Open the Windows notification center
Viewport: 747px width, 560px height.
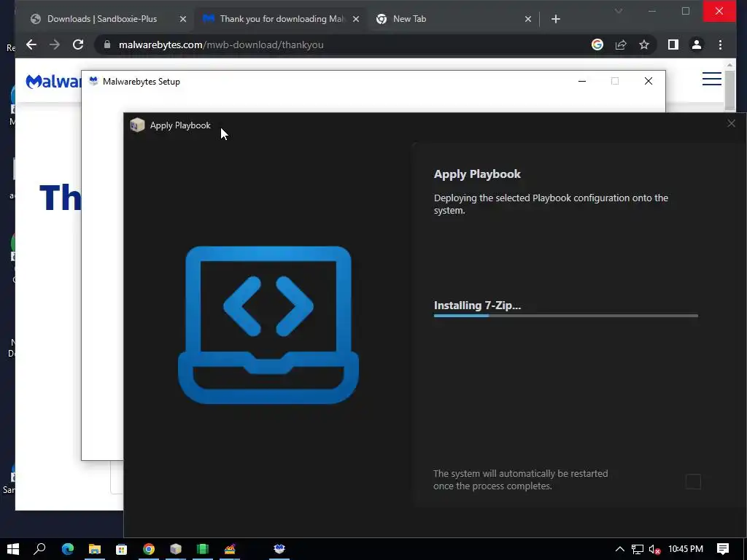click(723, 549)
